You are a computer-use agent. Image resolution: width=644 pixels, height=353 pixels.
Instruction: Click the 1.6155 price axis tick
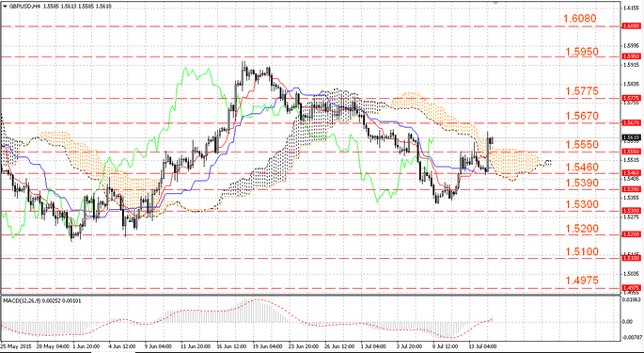click(x=631, y=8)
